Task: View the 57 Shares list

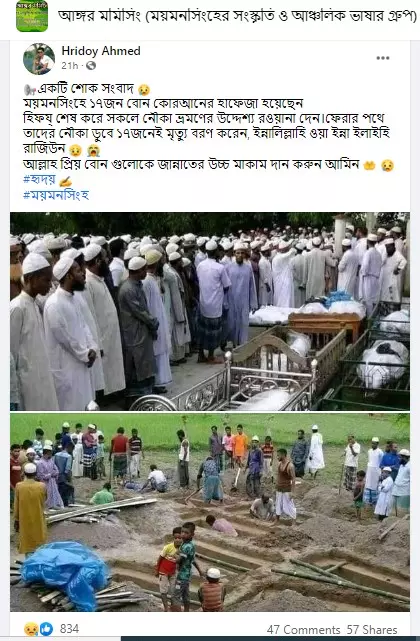Action: coord(372,630)
